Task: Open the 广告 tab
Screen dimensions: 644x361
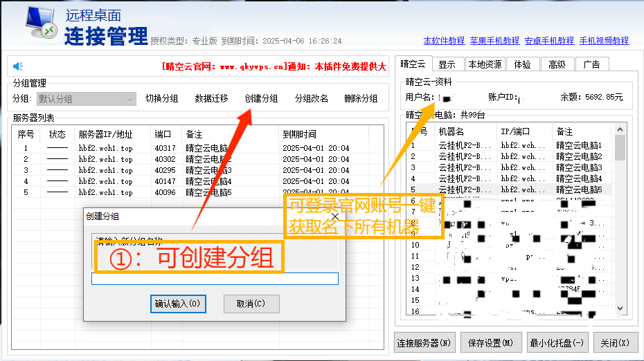Action: point(591,64)
